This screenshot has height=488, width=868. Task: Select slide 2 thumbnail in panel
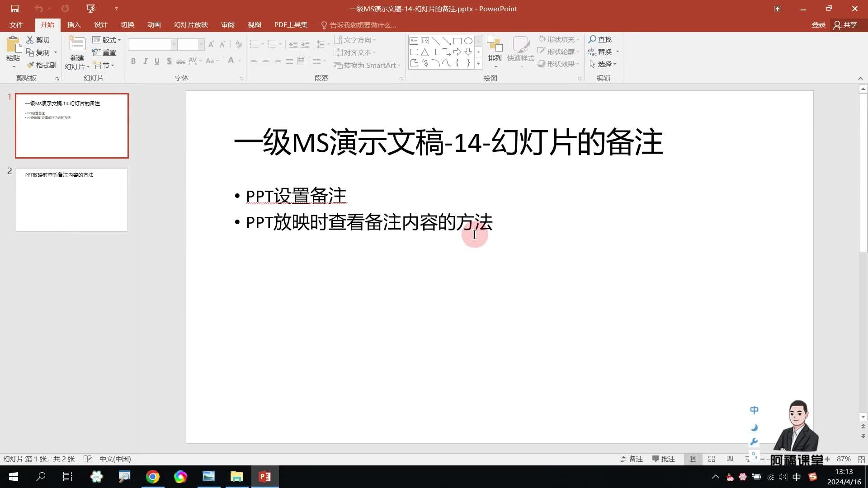coord(72,200)
